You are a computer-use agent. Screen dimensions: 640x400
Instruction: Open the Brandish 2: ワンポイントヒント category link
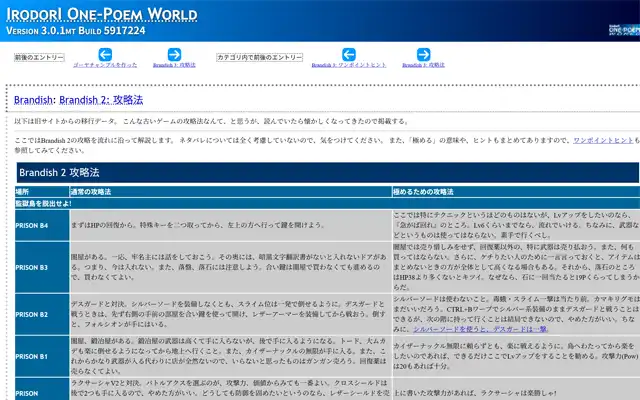[349, 65]
